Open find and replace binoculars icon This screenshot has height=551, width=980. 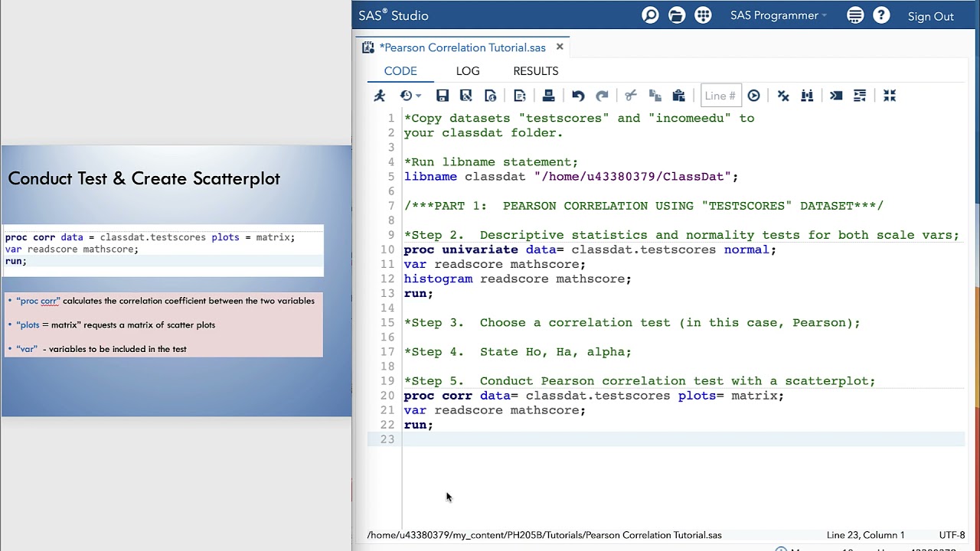pyautogui.click(x=807, y=96)
